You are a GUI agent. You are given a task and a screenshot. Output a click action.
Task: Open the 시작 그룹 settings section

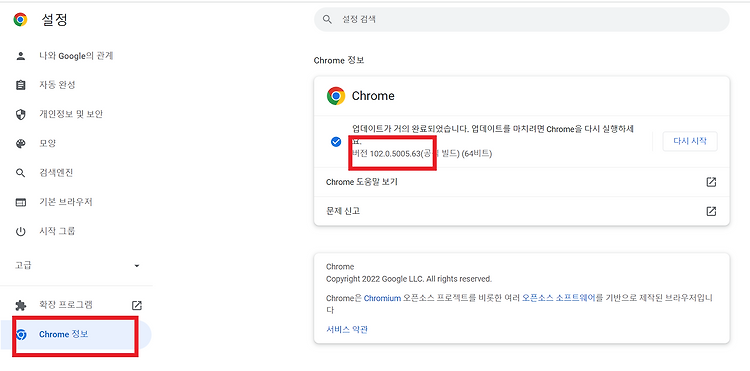tap(57, 231)
